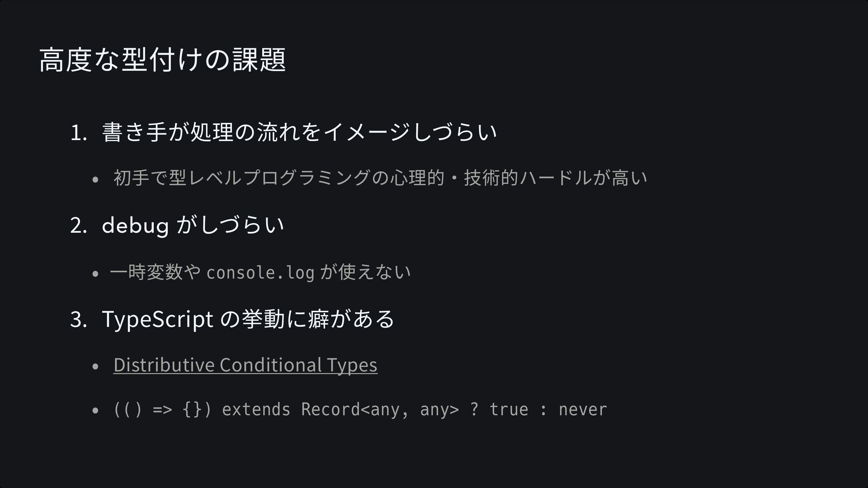Click the list number "1."
Viewport: 868px width, 488px height.
(x=78, y=133)
